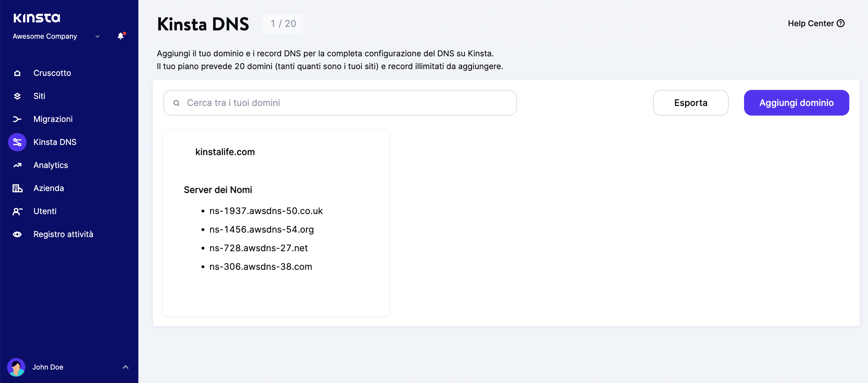
Task: Click the Migrazioni arrow icon
Action: (17, 119)
